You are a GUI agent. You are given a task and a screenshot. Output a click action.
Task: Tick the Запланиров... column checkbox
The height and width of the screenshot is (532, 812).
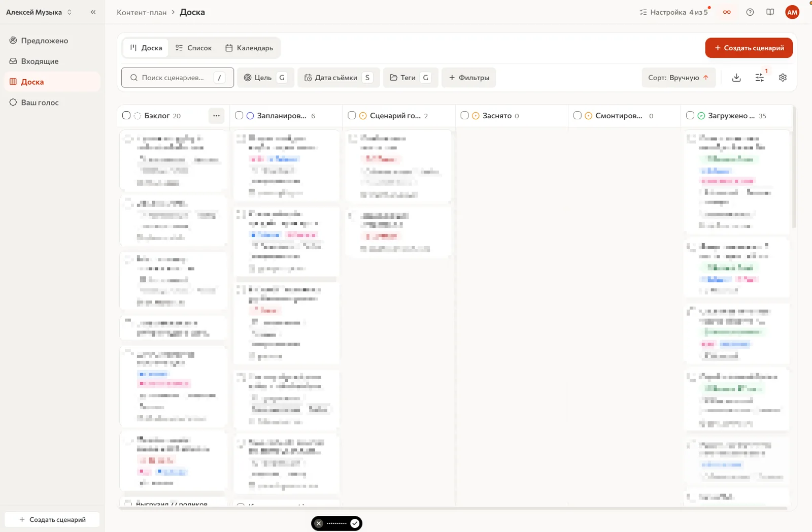pos(239,116)
